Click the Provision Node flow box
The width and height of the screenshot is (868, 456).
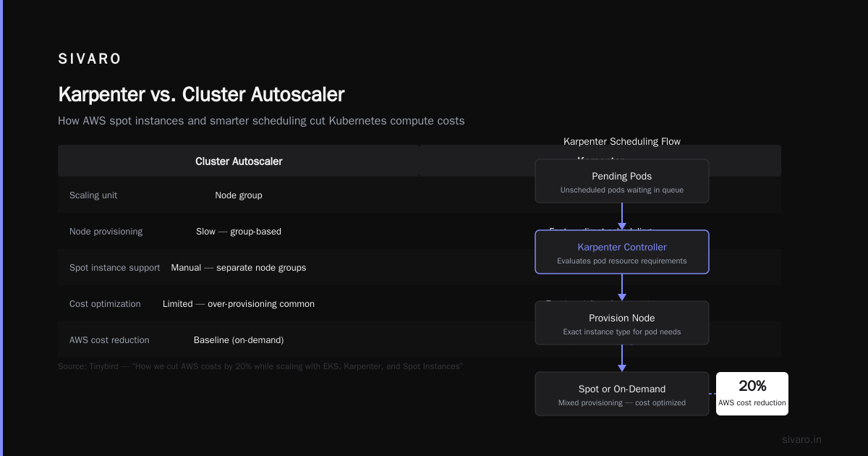click(622, 323)
